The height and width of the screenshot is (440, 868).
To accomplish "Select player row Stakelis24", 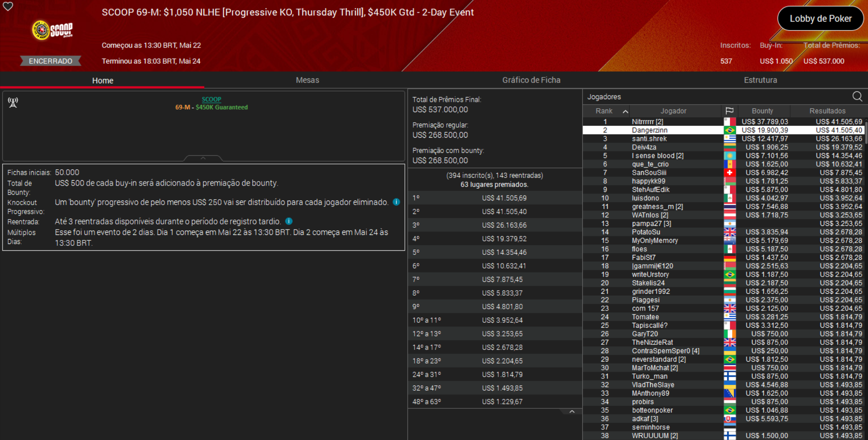I will click(723, 283).
